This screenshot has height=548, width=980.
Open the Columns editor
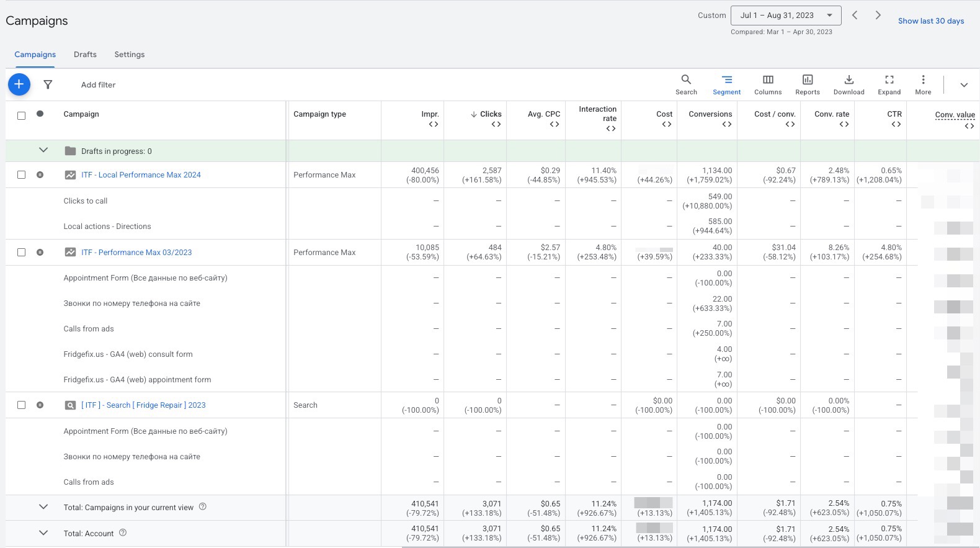pos(768,84)
